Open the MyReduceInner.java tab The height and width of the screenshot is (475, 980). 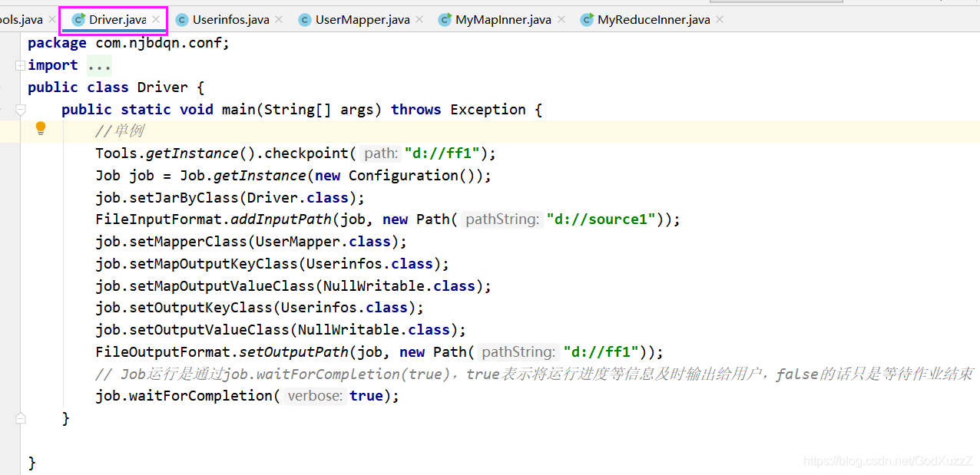pyautogui.click(x=654, y=20)
